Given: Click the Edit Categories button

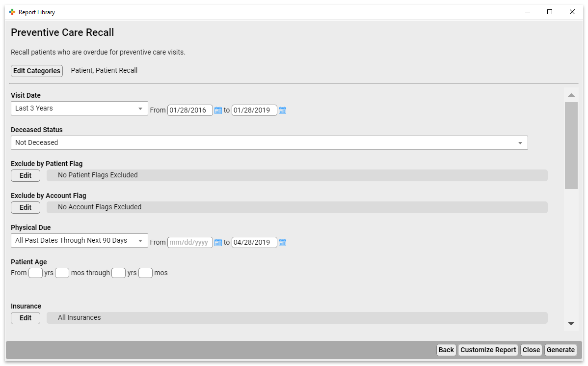Looking at the screenshot, I should 37,71.
